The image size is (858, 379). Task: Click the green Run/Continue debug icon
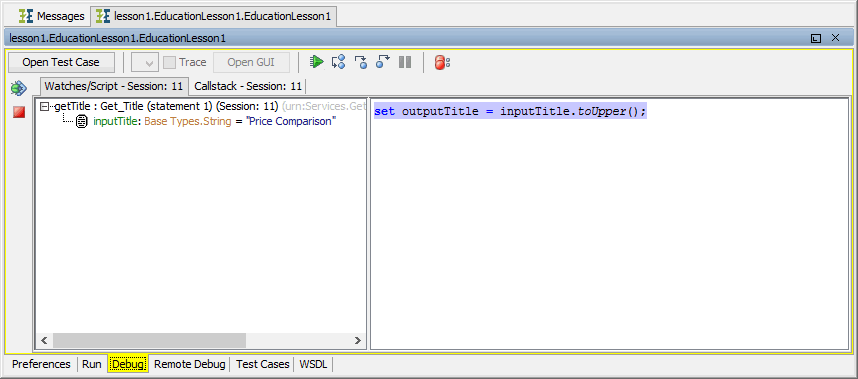pos(316,62)
